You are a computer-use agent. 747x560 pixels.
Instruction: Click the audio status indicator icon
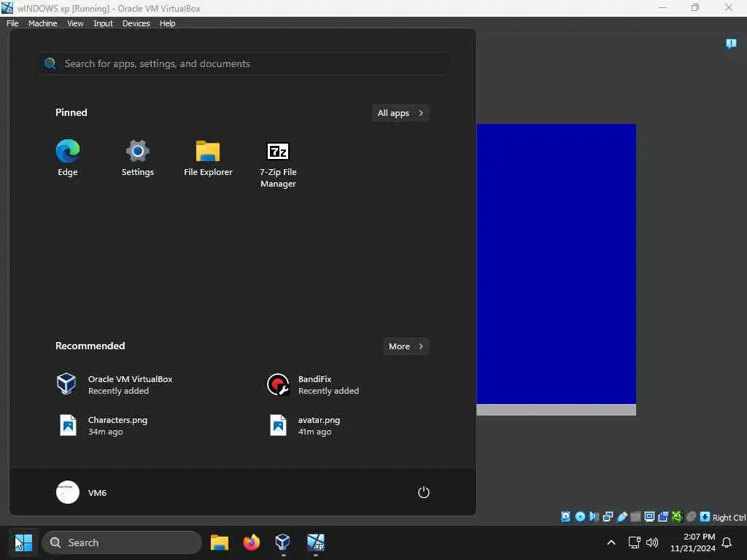(594, 517)
